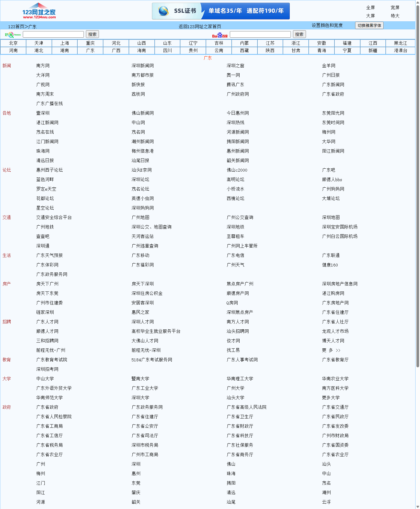The image size is (420, 509).
Task: Click the Haosou search logo icon
Action: (12, 35)
